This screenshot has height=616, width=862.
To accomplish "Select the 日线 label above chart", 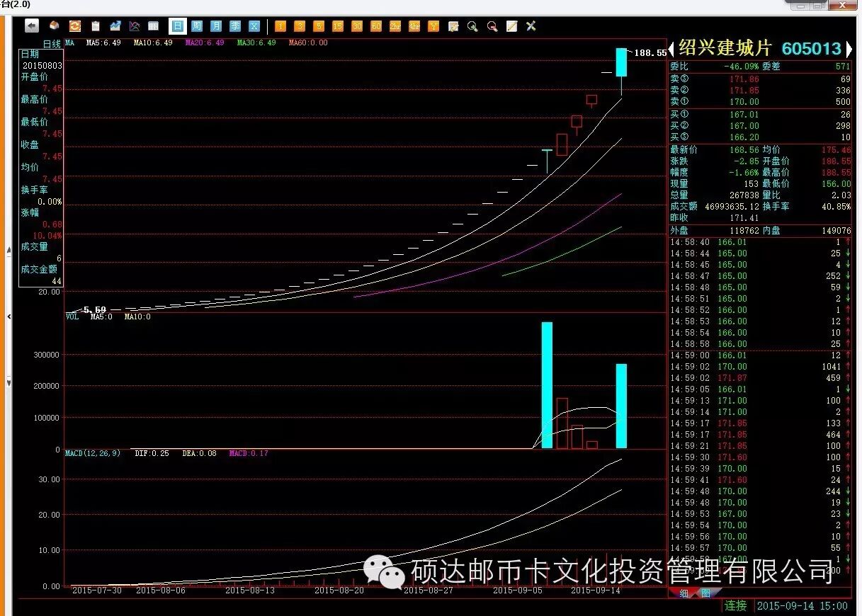I will coord(52,44).
